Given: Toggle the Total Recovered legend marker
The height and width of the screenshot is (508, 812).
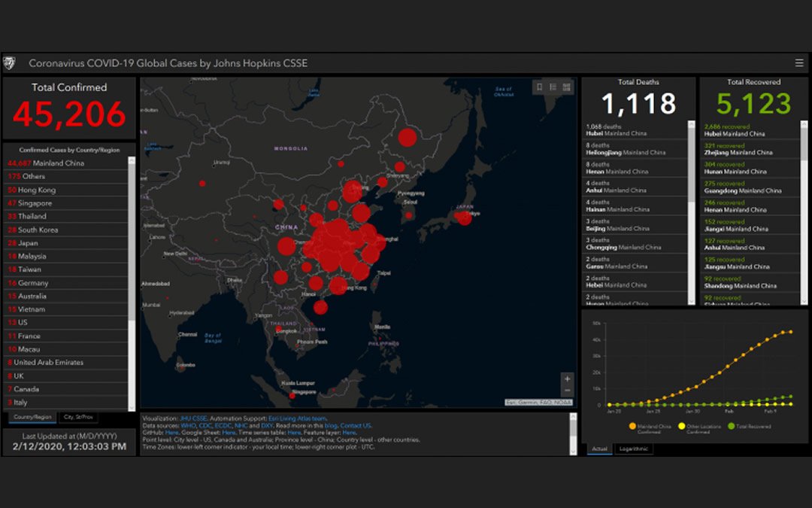Looking at the screenshot, I should pyautogui.click(x=732, y=426).
